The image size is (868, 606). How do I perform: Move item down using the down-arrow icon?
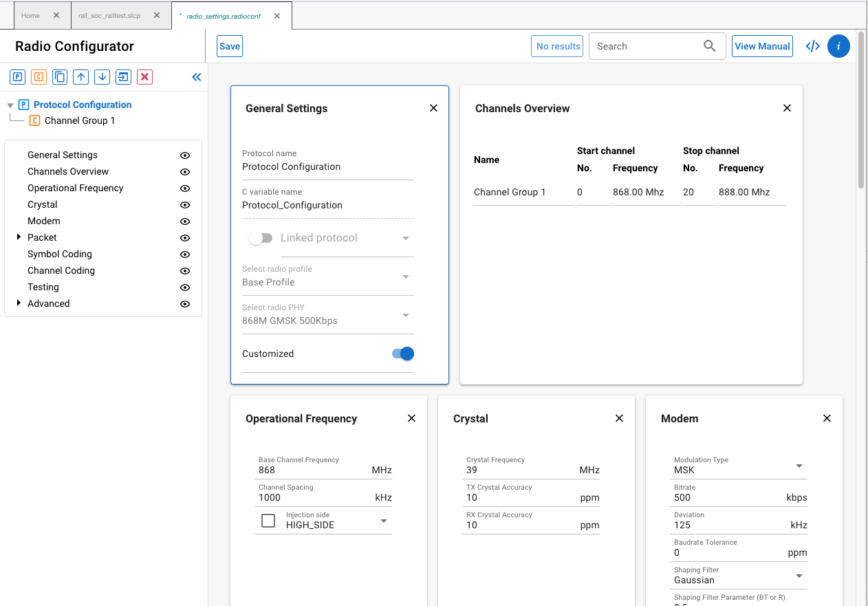click(102, 77)
